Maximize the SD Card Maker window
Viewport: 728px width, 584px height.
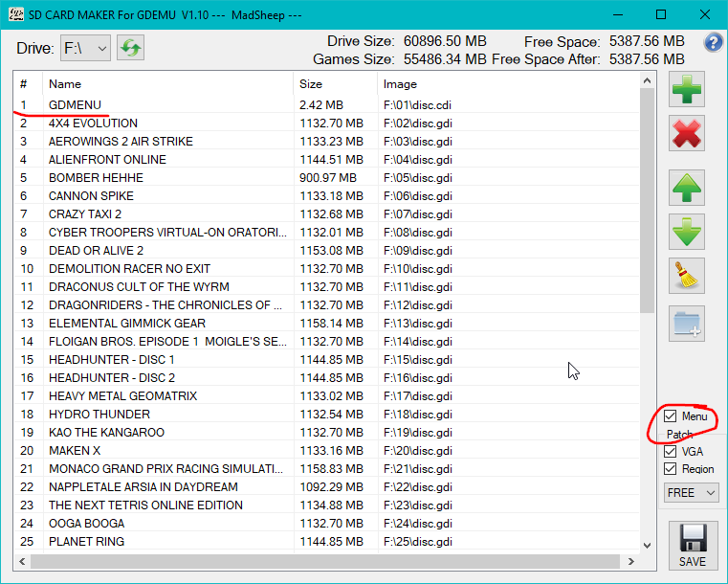pos(661,15)
